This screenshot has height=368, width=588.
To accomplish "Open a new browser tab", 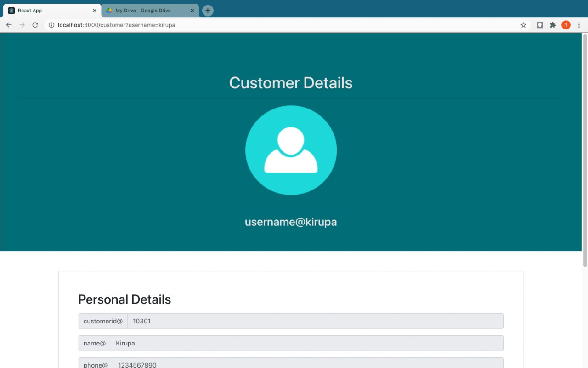I will point(208,11).
